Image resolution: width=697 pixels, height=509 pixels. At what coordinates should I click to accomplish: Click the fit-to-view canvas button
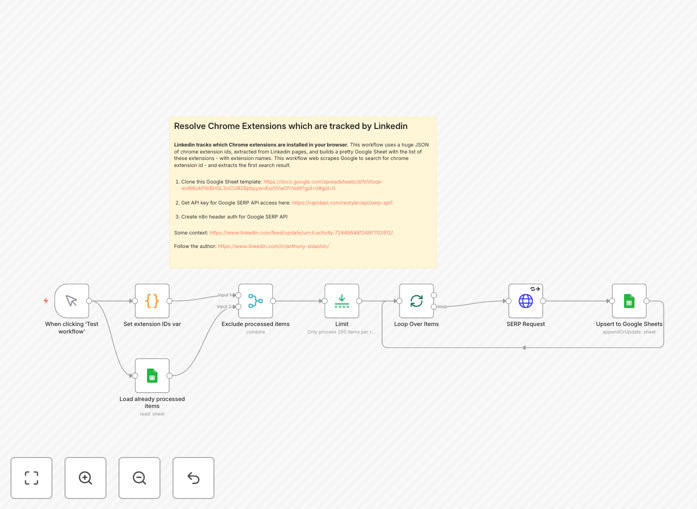tap(32, 478)
